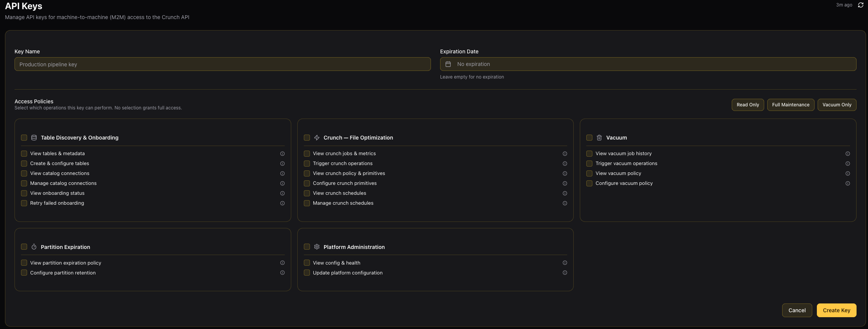Click the refresh icon next to 3m ago
This screenshot has height=329, width=868.
pos(860,5)
